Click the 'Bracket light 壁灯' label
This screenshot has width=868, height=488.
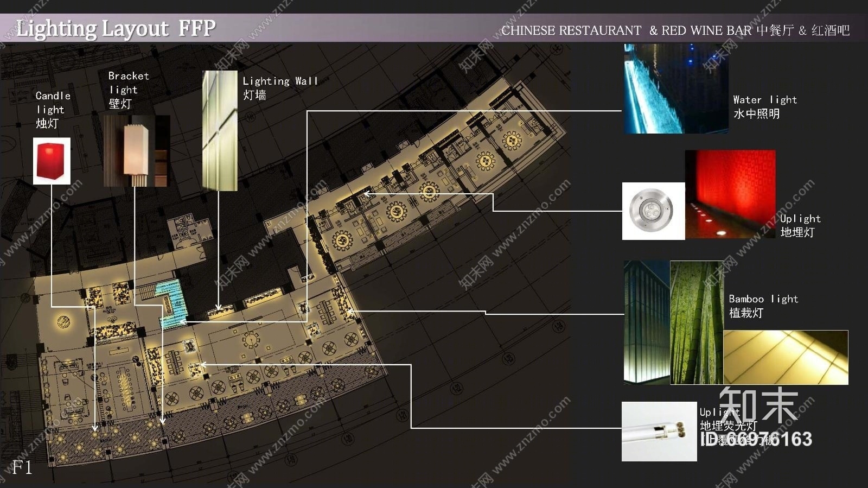pyautogui.click(x=128, y=90)
